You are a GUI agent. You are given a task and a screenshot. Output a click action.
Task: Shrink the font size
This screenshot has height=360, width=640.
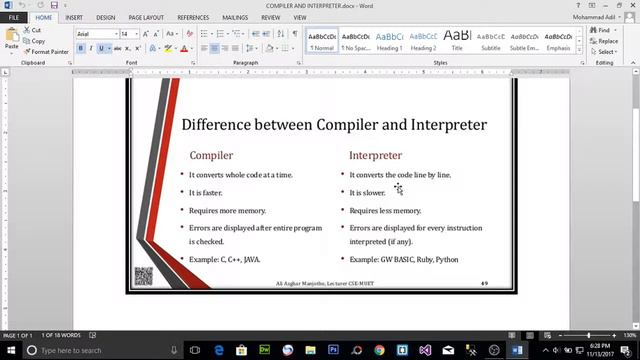tap(156, 34)
